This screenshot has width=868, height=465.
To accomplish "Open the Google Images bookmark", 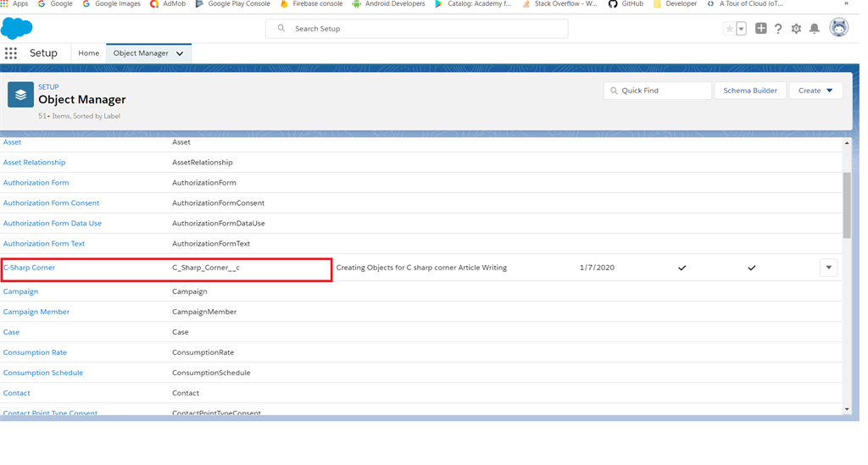I will tap(111, 4).
